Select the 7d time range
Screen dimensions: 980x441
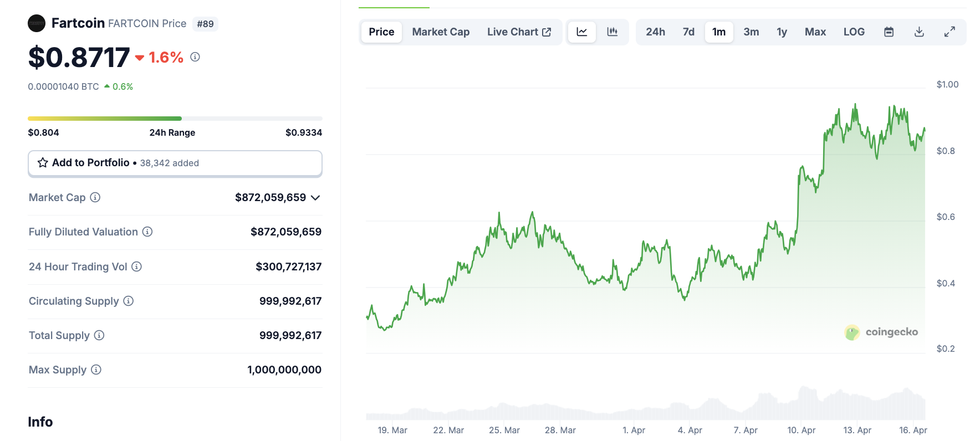coord(688,32)
